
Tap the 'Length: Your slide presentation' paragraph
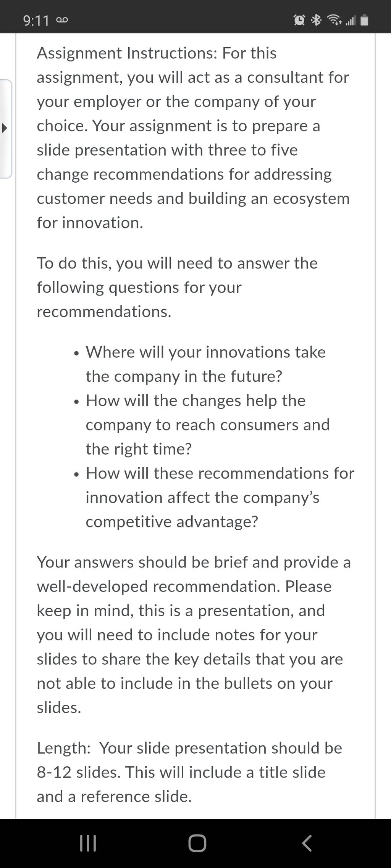[x=189, y=772]
